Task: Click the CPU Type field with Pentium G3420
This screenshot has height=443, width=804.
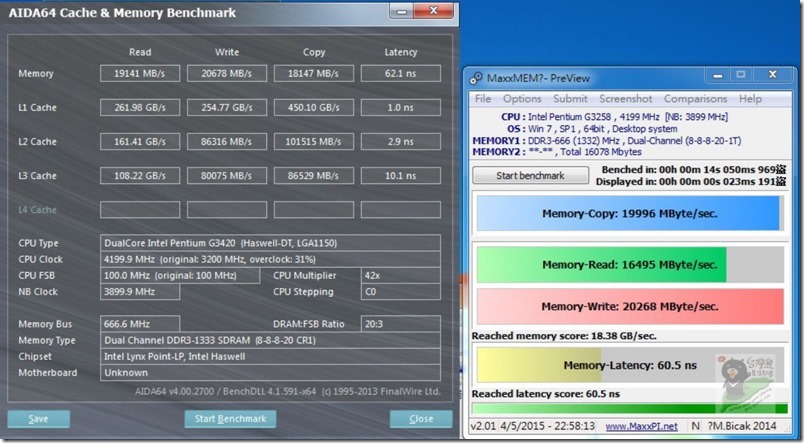Action: coord(270,243)
